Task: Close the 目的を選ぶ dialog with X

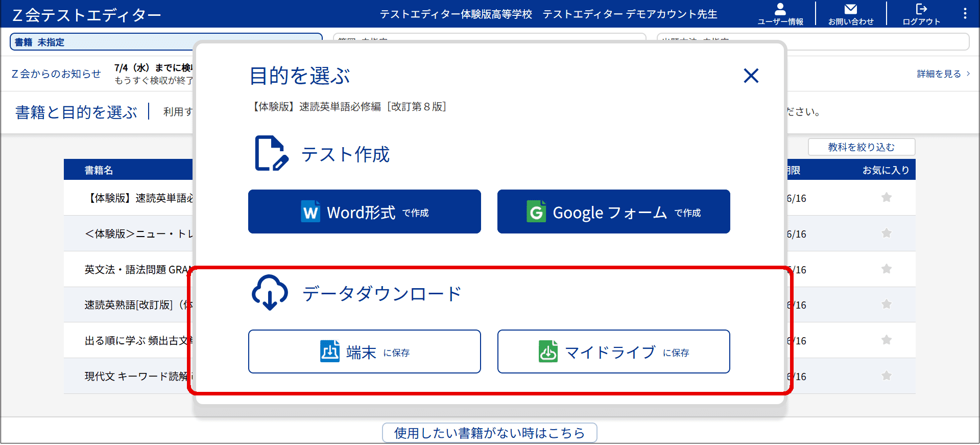Action: pos(751,76)
